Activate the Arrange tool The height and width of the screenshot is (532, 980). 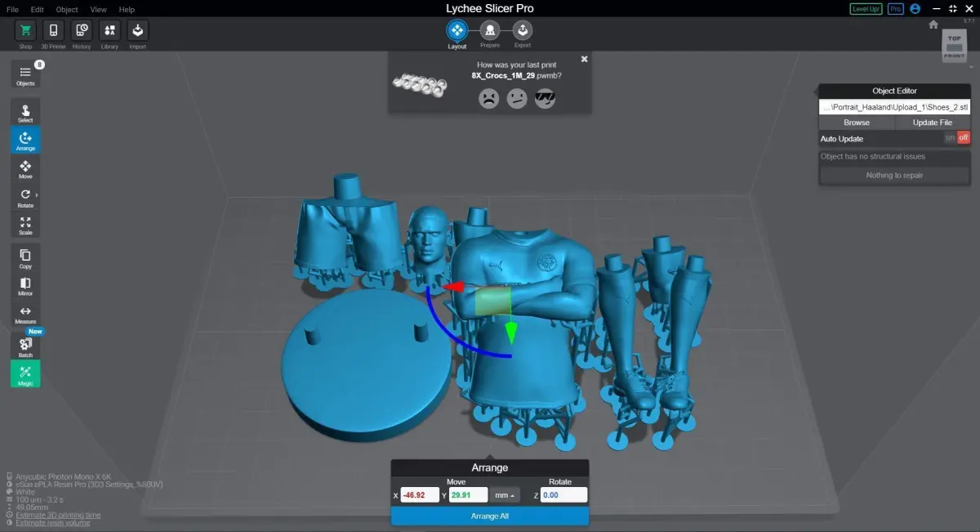(25, 141)
